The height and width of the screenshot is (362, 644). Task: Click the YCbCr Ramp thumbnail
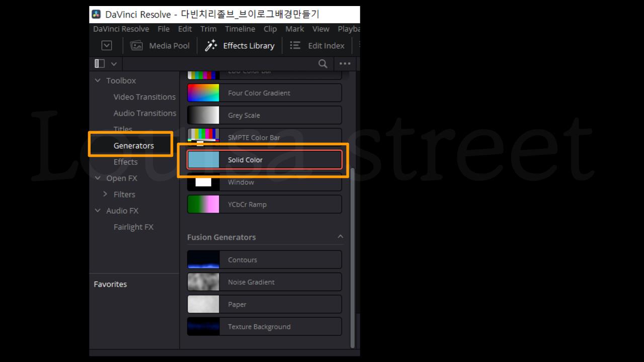(x=203, y=204)
